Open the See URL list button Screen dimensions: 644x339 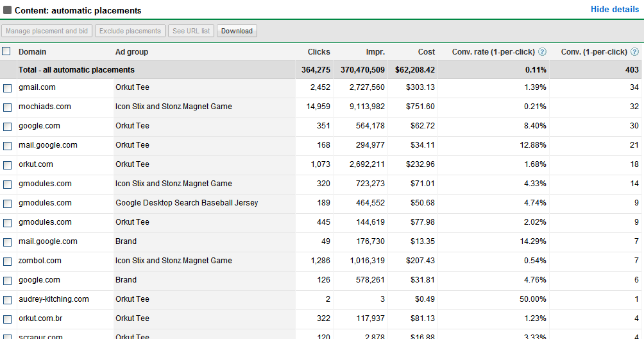[x=191, y=31]
